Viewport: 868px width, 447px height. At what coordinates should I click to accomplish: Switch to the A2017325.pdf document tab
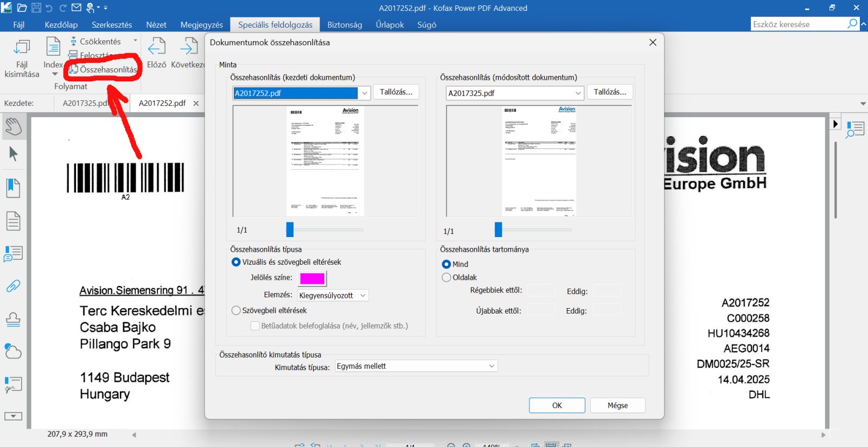[85, 103]
